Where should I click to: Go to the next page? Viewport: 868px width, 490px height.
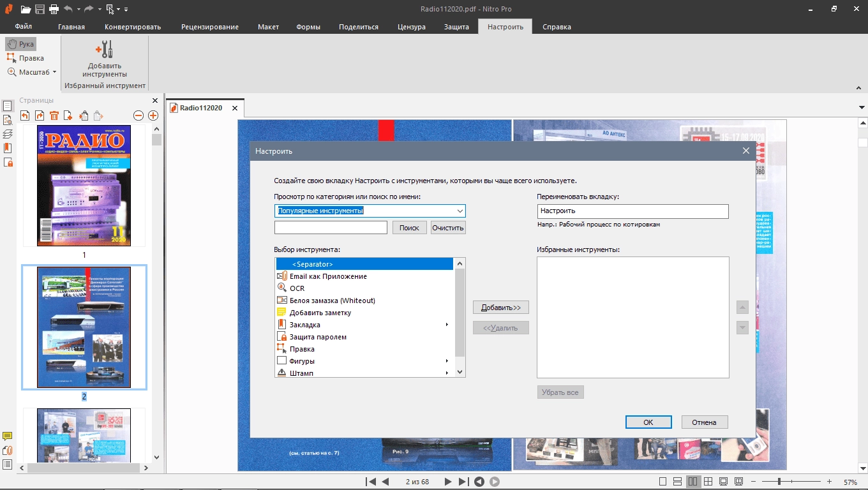pyautogui.click(x=448, y=482)
